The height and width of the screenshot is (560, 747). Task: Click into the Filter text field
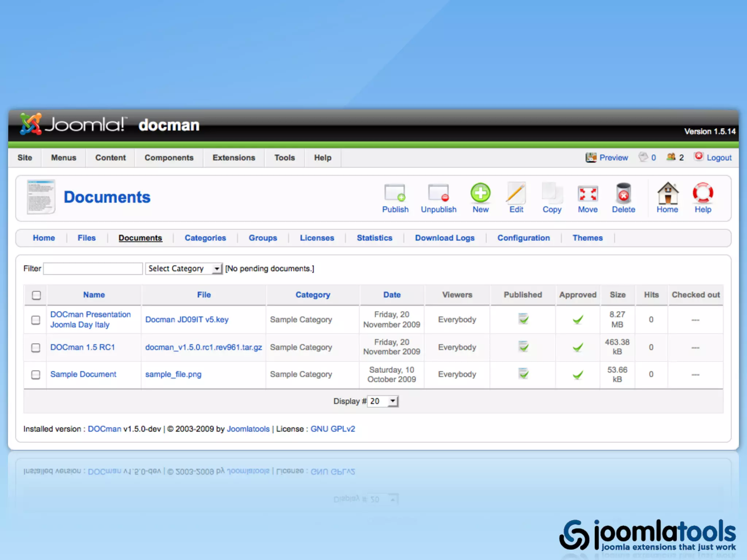93,269
